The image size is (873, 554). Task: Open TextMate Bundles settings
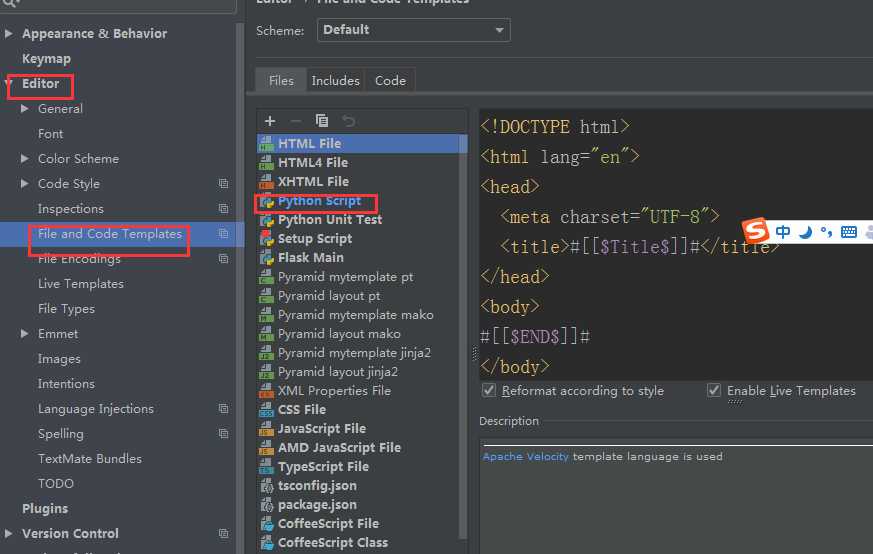90,459
